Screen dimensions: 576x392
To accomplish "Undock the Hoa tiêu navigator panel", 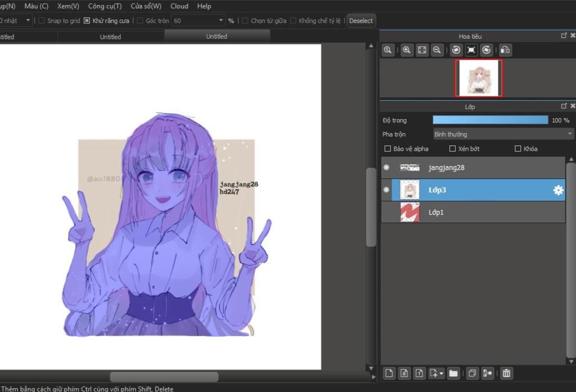I will pyautogui.click(x=564, y=35).
